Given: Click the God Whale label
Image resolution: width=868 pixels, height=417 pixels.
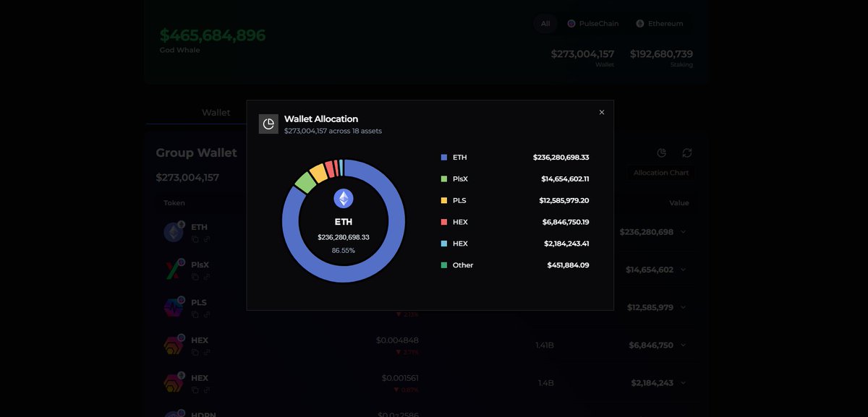Looking at the screenshot, I should (x=180, y=50).
